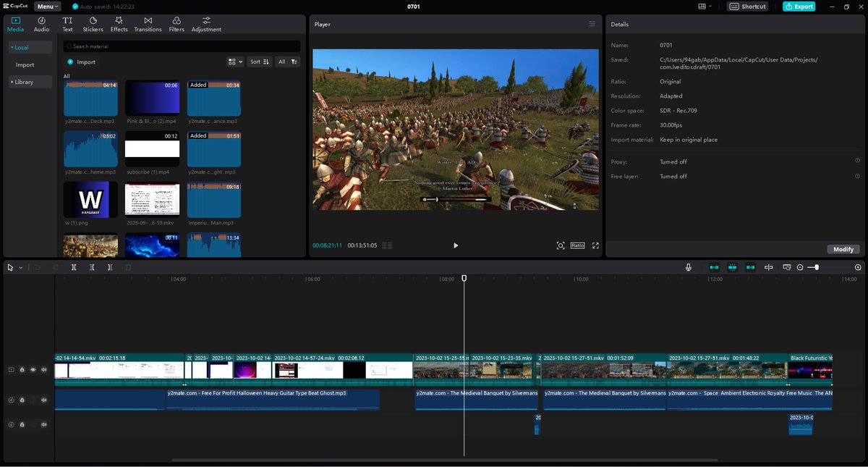
Task: Expand the Library section
Action: 30,82
